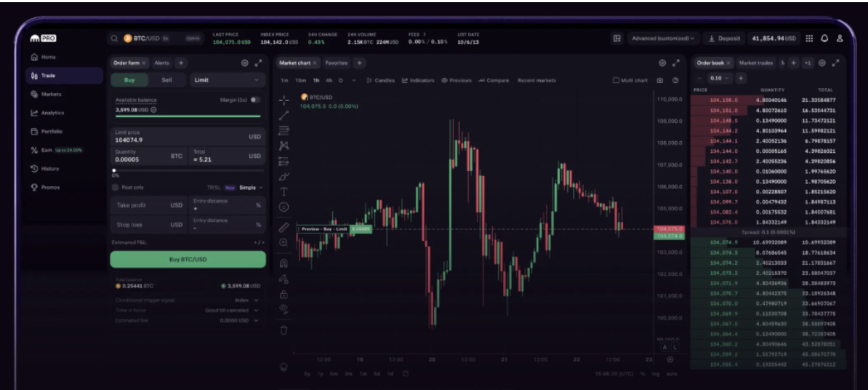Switch to the Favorites tab
The image size is (868, 390).
click(337, 63)
